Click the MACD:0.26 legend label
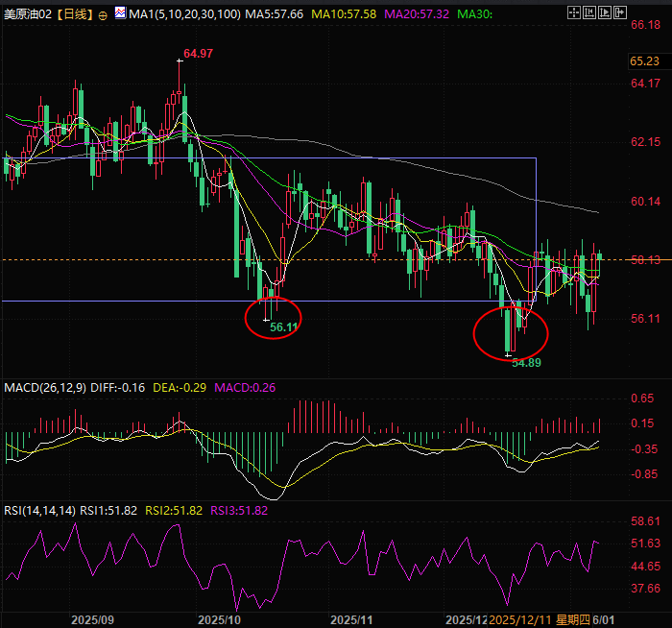This screenshot has width=672, height=628. (x=245, y=387)
